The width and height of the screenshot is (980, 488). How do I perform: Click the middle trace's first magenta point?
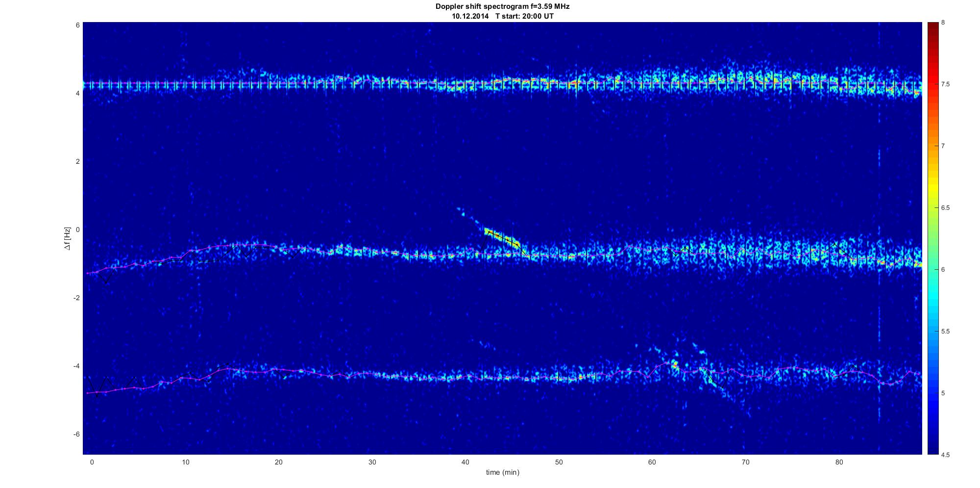point(88,273)
